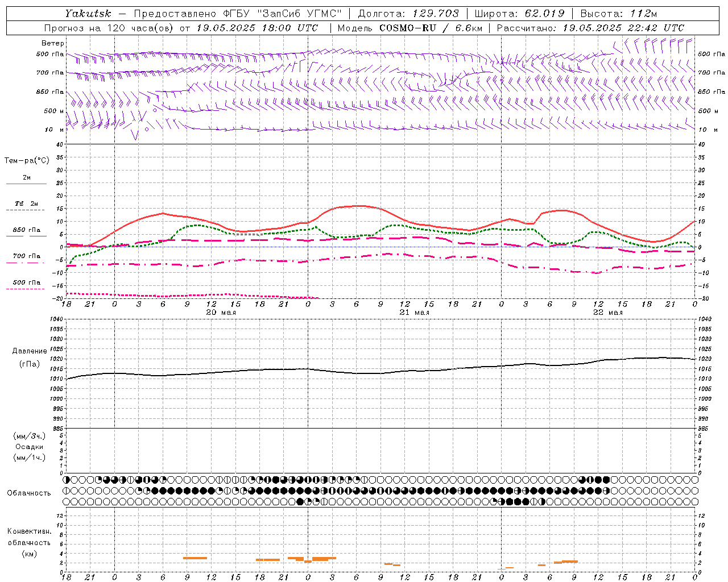Click the Облачность panel label

pos(29,493)
